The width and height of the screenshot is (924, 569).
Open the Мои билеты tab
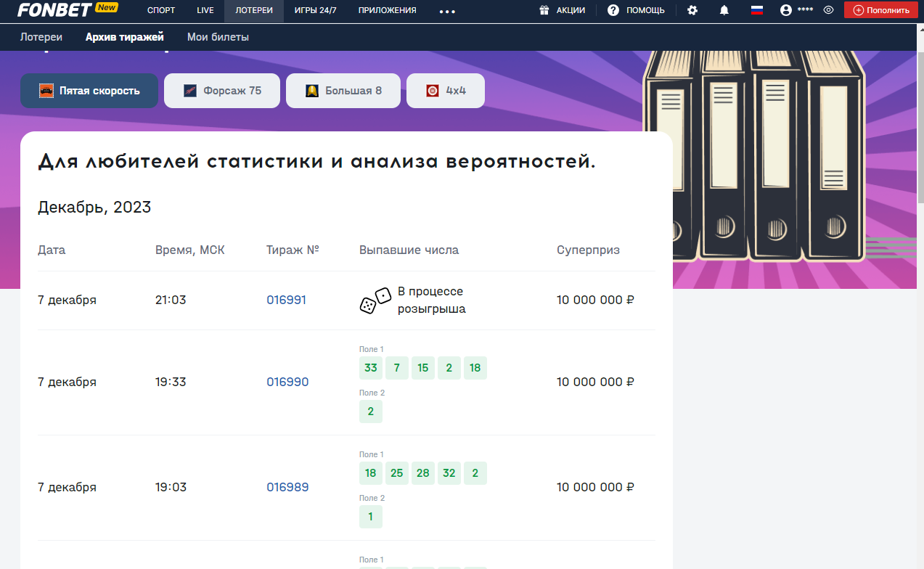[218, 37]
